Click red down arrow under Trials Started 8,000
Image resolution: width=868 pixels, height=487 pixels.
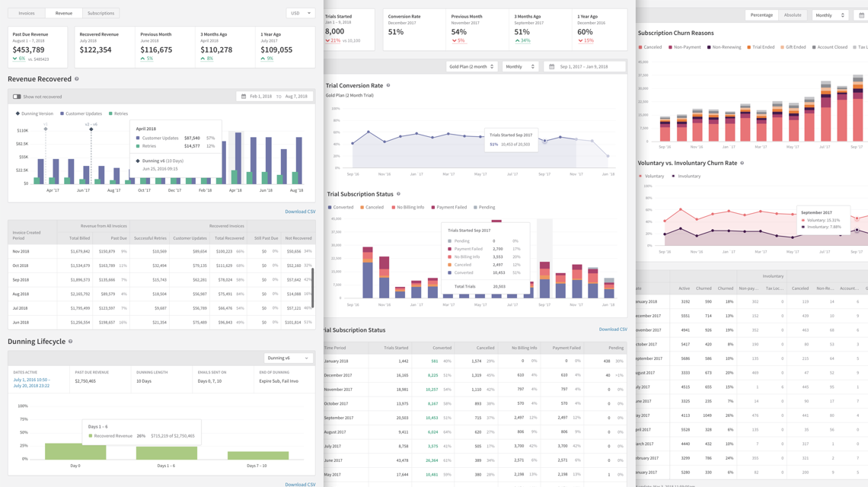click(x=327, y=40)
